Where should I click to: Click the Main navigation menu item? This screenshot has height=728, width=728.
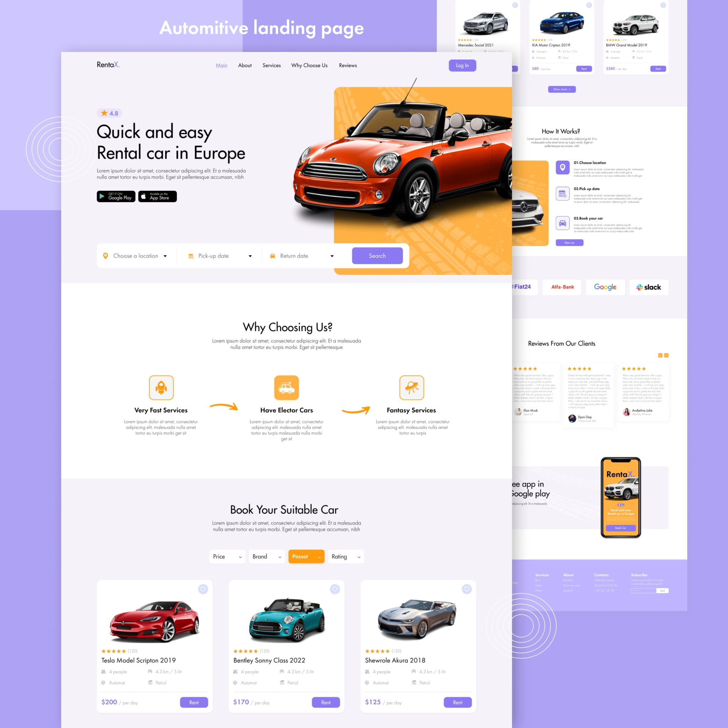pos(222,65)
